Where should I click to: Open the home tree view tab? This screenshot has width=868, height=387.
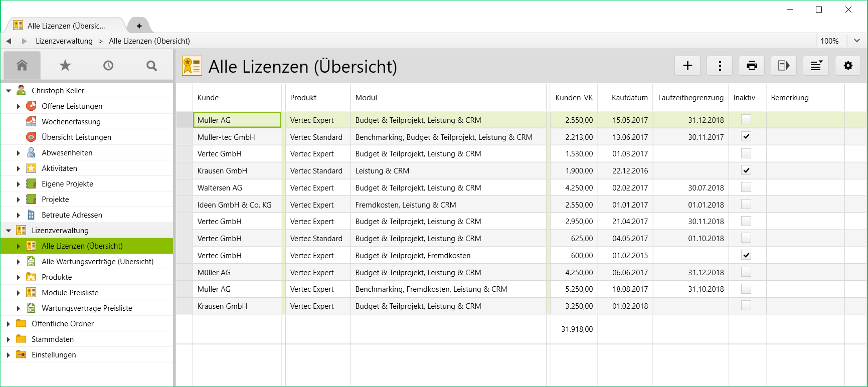click(22, 65)
